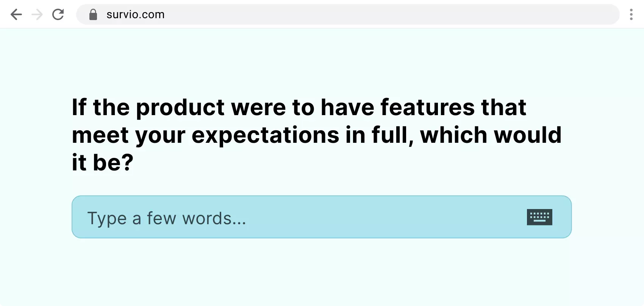This screenshot has height=306, width=644.
Task: Expand browser settings from the kebab menu
Action: (631, 14)
